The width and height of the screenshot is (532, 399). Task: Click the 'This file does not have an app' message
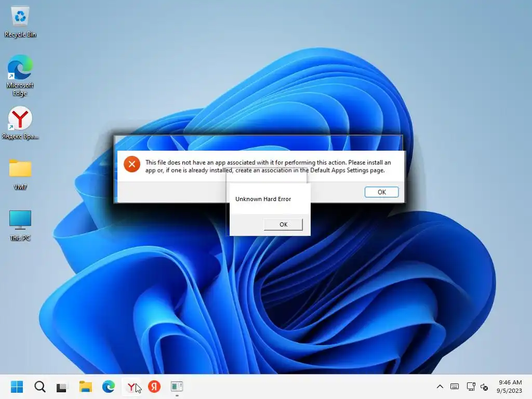(x=268, y=166)
